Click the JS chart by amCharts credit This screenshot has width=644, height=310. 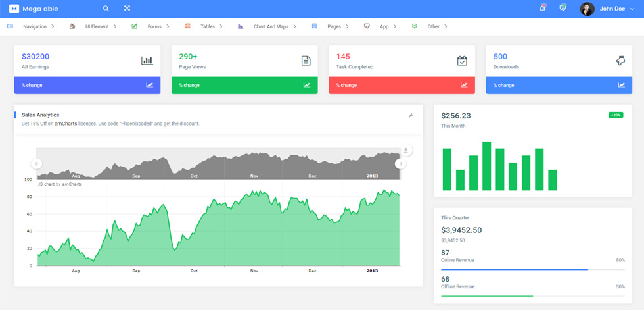pyautogui.click(x=60, y=184)
